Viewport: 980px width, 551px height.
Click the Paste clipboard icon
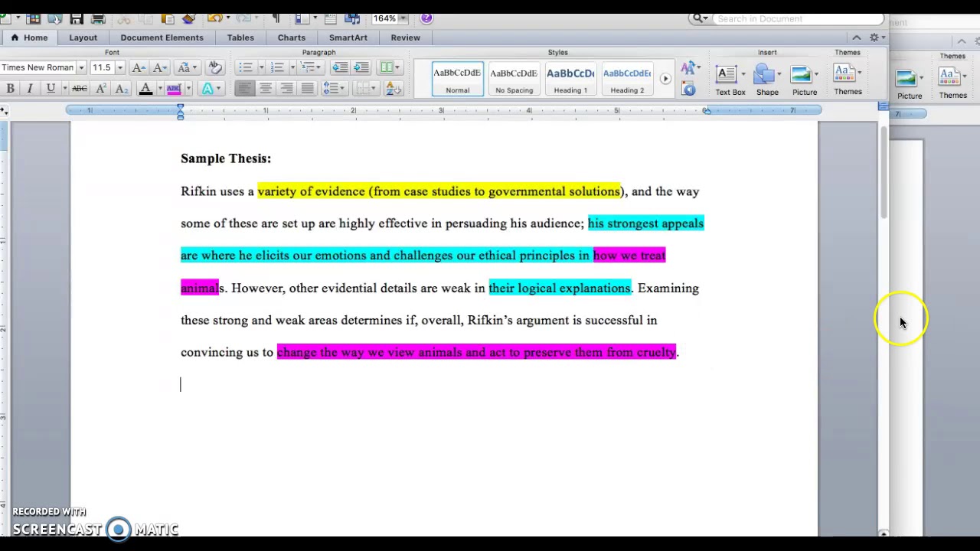coord(168,18)
